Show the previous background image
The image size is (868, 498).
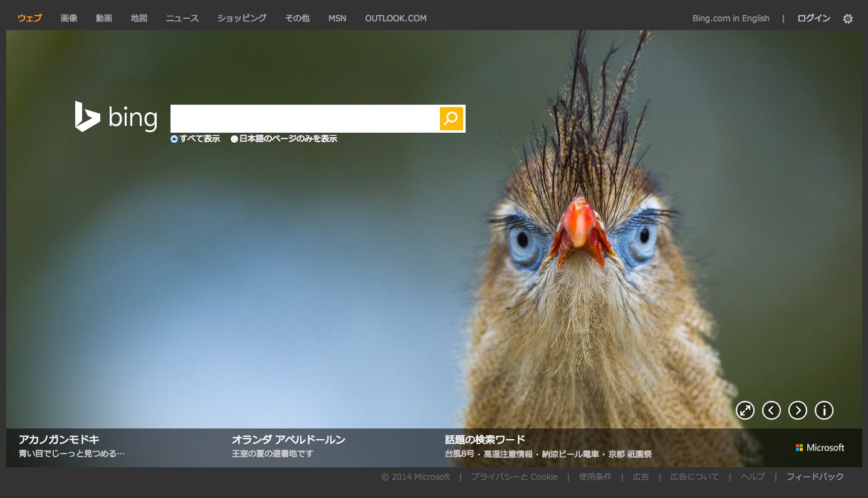771,410
